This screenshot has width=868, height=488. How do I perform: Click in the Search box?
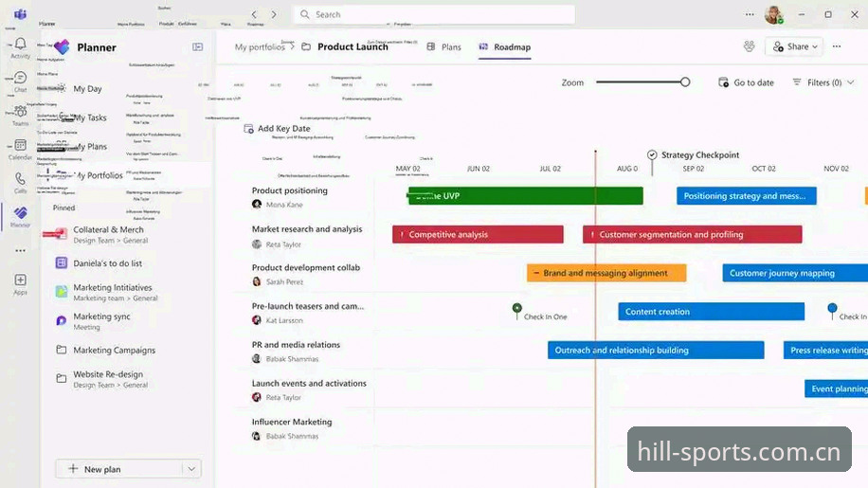(434, 14)
